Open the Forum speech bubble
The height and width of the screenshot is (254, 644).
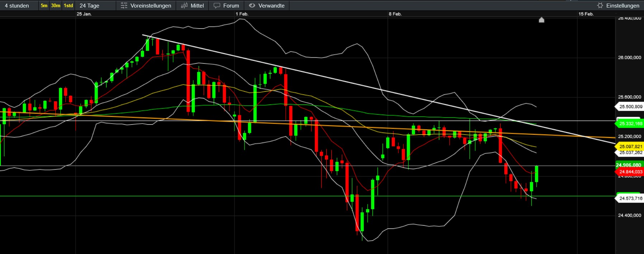coord(217,5)
